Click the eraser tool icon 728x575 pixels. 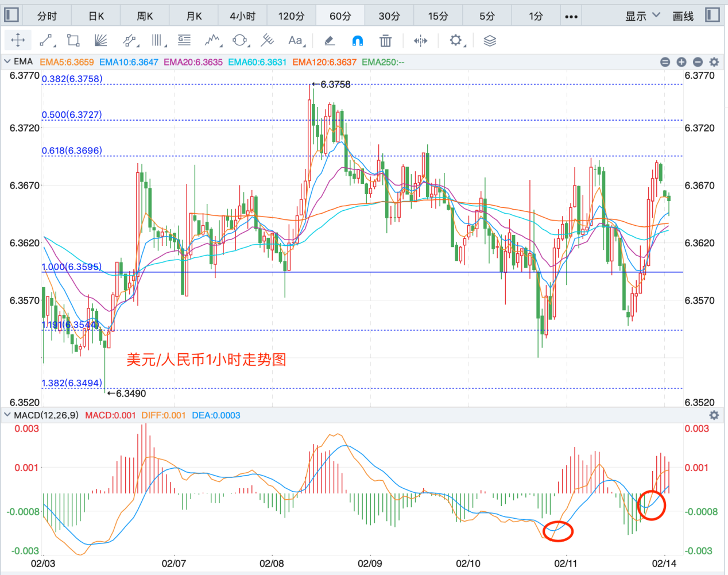coord(330,40)
